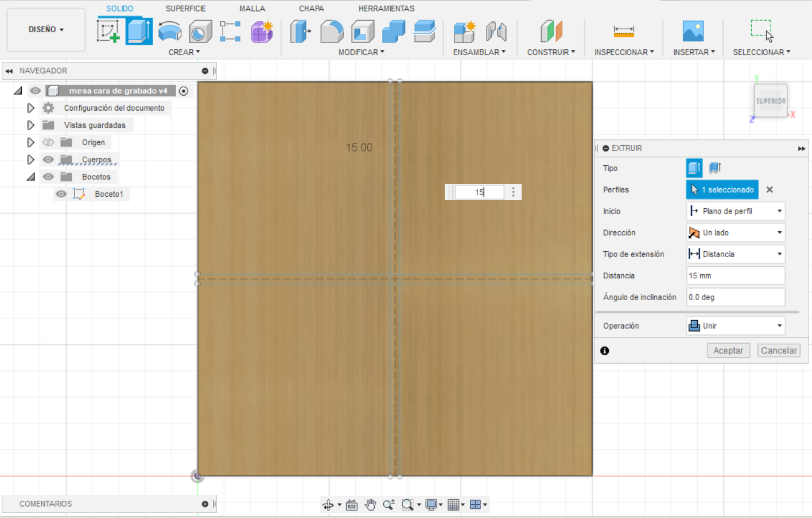The image size is (812, 518).
Task: Click the SUPERIOR face of the ViewCube
Action: tap(770, 101)
